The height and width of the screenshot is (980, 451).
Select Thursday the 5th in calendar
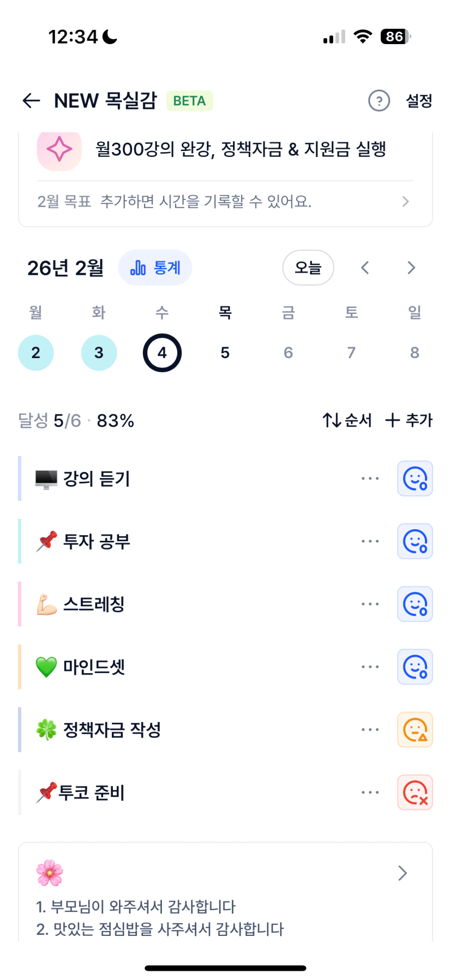click(225, 353)
